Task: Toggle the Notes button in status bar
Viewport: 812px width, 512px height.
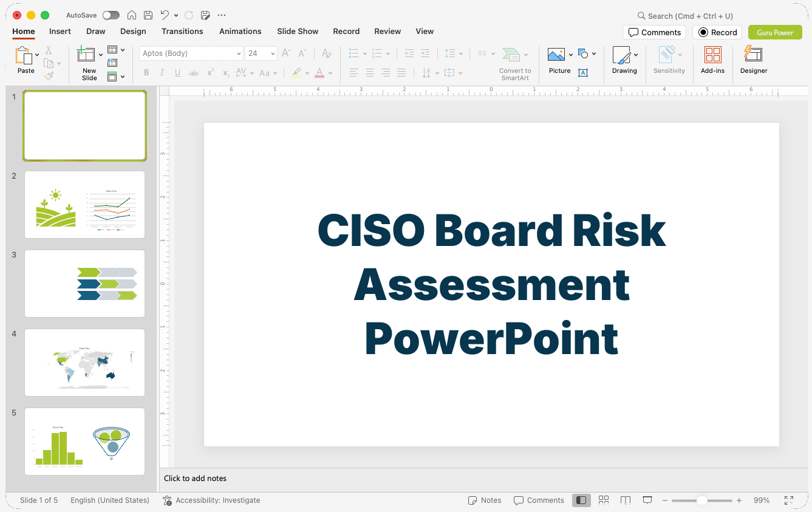Action: click(x=485, y=500)
